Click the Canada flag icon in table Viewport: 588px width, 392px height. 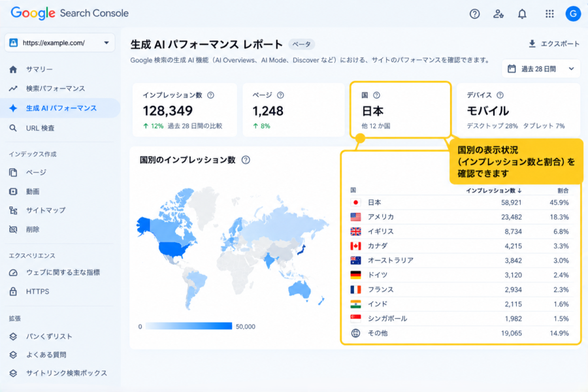pyautogui.click(x=355, y=246)
